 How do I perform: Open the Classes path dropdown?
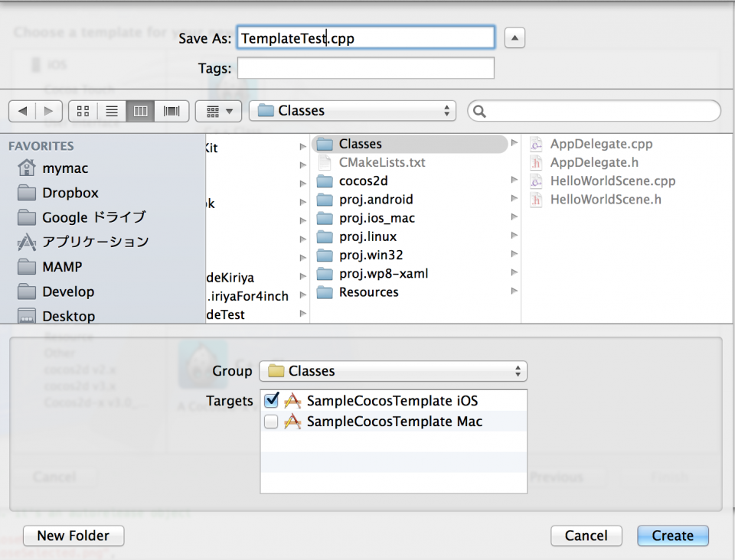pyautogui.click(x=352, y=111)
